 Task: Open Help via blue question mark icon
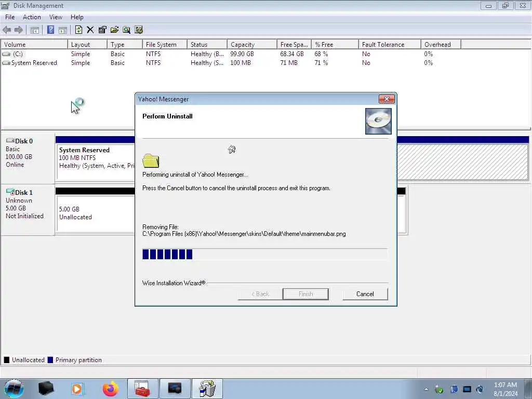click(x=50, y=30)
